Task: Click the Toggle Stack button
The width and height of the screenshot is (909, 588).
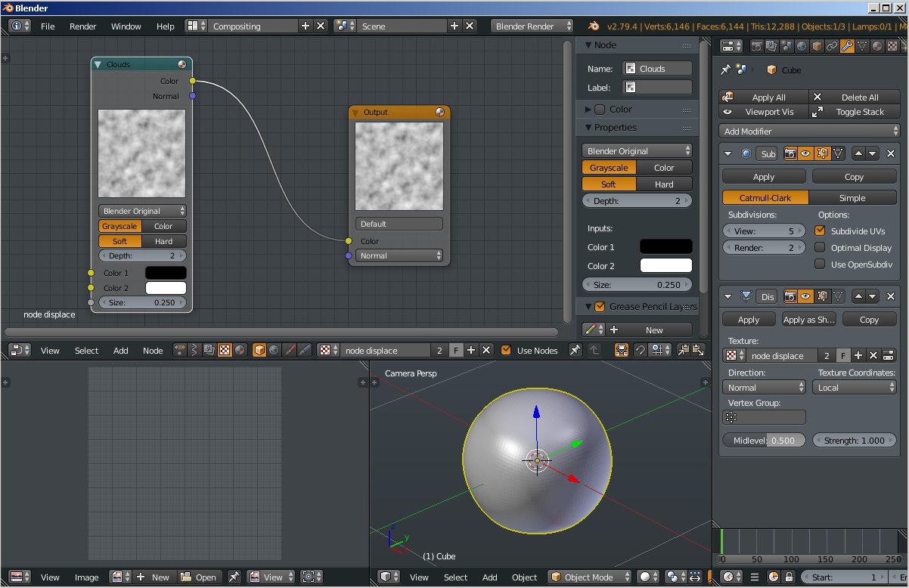Action: click(x=854, y=111)
